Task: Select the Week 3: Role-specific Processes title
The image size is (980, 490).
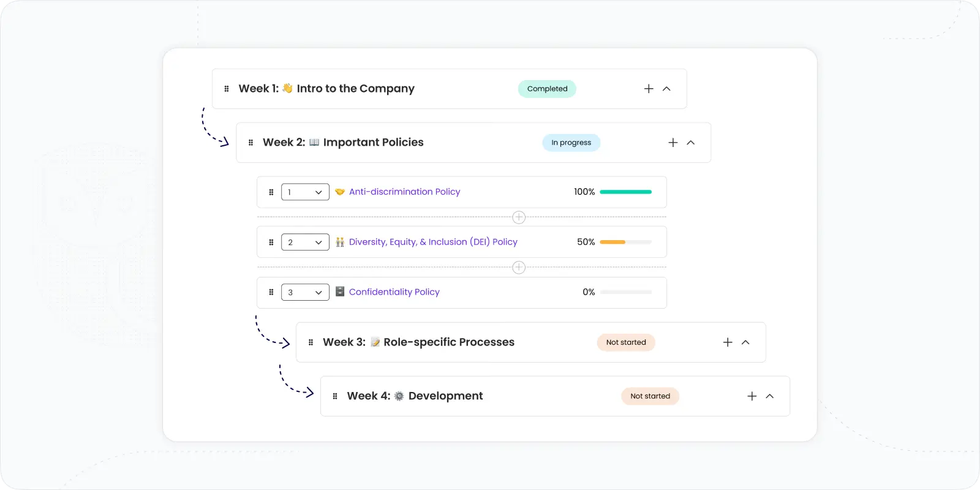Action: tap(418, 342)
